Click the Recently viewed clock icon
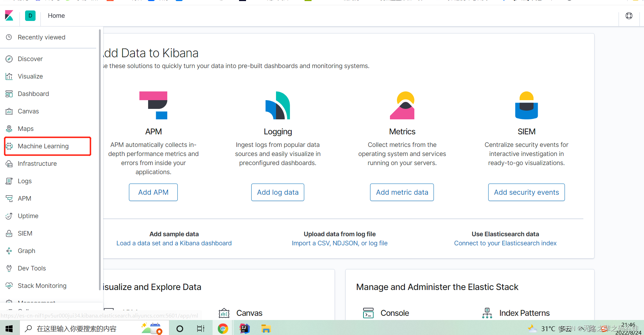644x335 pixels. pyautogui.click(x=9, y=37)
